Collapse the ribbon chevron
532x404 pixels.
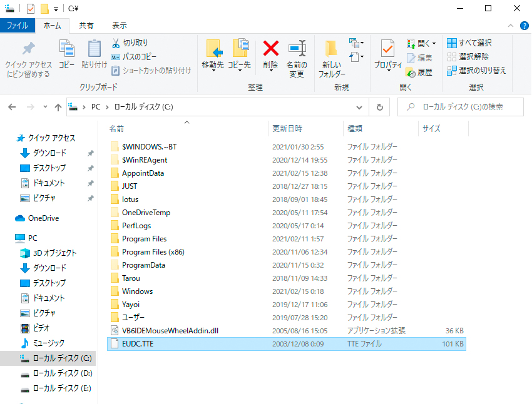tap(511, 26)
